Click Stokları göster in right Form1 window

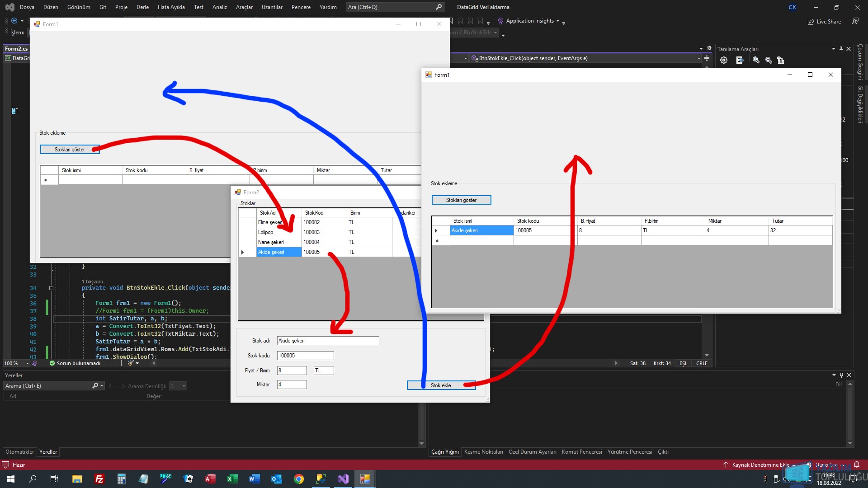[461, 200]
